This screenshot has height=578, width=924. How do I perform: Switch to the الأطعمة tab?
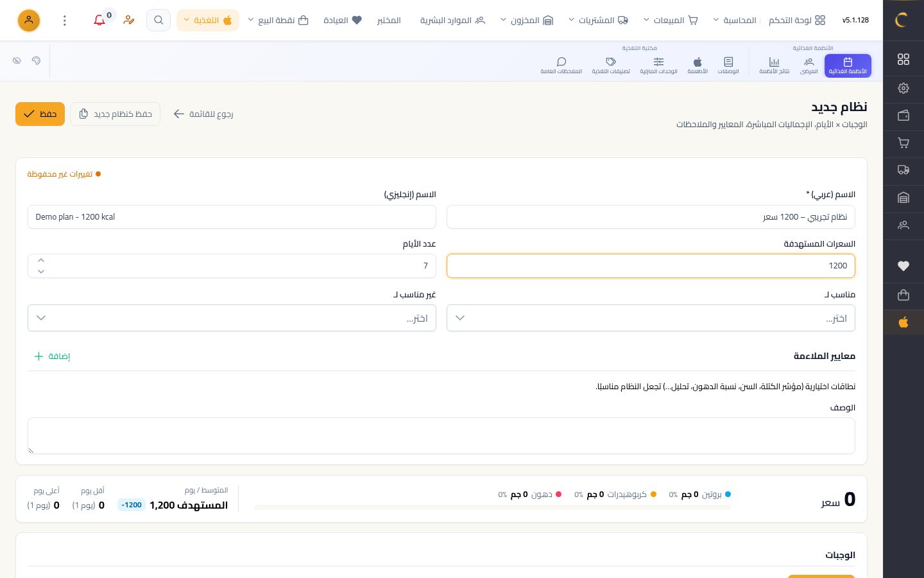(697, 66)
